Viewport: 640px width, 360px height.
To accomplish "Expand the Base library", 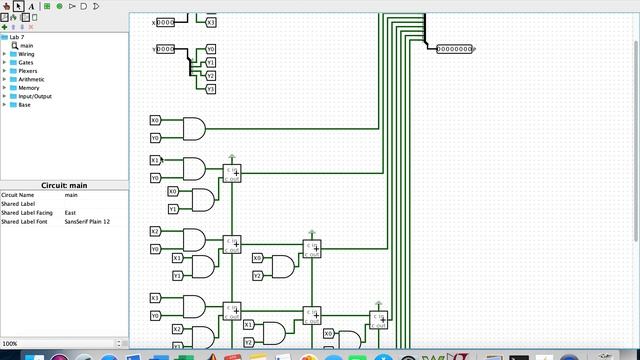I will tap(4, 105).
